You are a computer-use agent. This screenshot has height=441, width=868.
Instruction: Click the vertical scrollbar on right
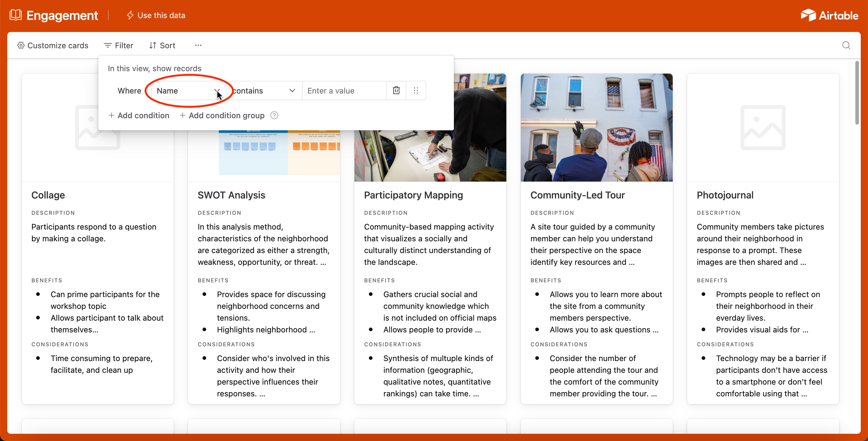(x=857, y=93)
